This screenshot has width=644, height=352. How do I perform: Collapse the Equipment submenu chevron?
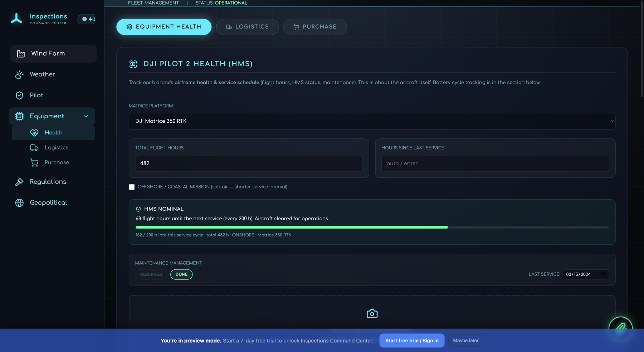coord(86,116)
